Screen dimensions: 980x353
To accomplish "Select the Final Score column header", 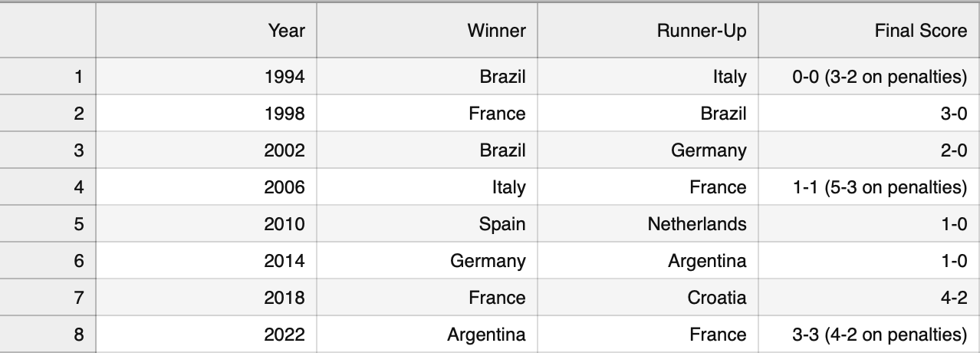I will click(870, 31).
